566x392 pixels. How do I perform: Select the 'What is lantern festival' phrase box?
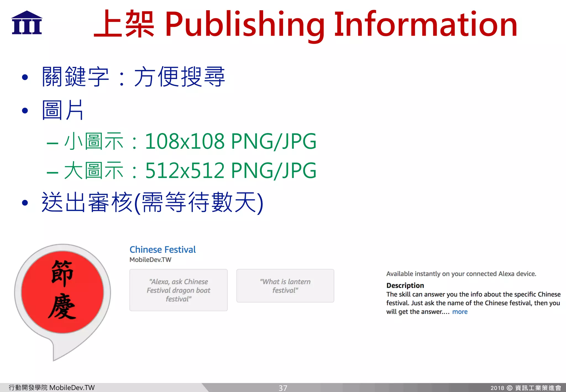(285, 286)
